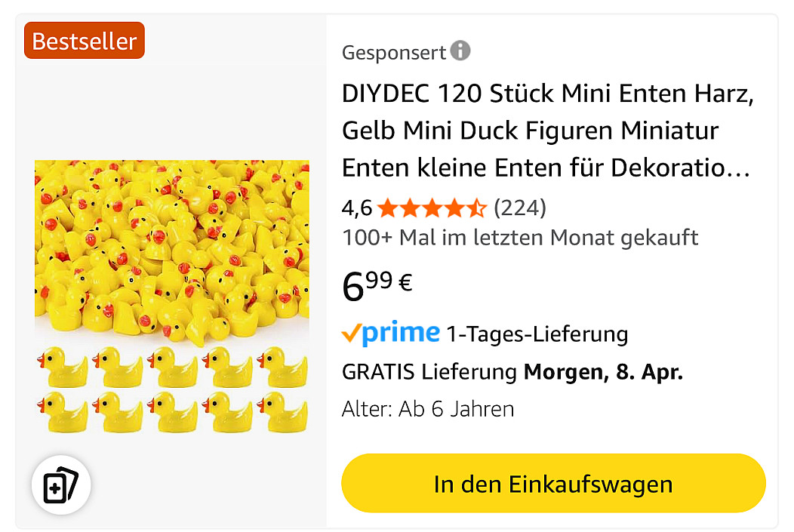The height and width of the screenshot is (532, 794).
Task: Click the Alter: Ab 6 Jahren line
Action: click(x=428, y=409)
